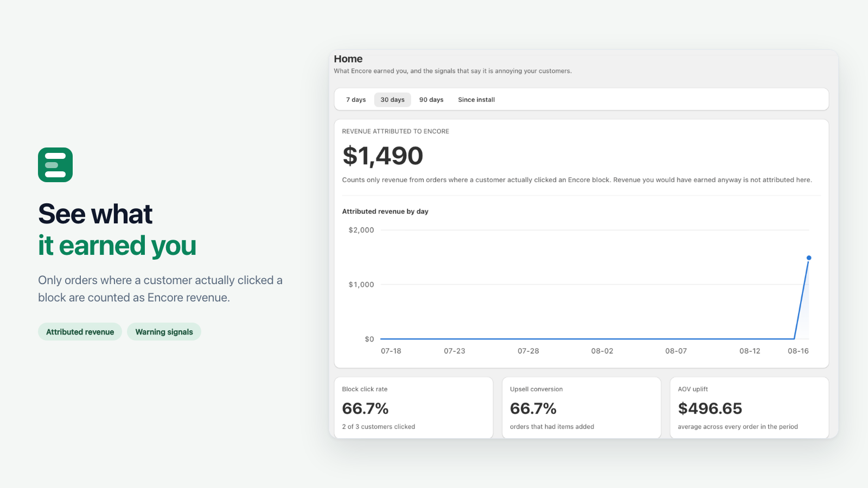Open the Block click rate card

point(413,408)
